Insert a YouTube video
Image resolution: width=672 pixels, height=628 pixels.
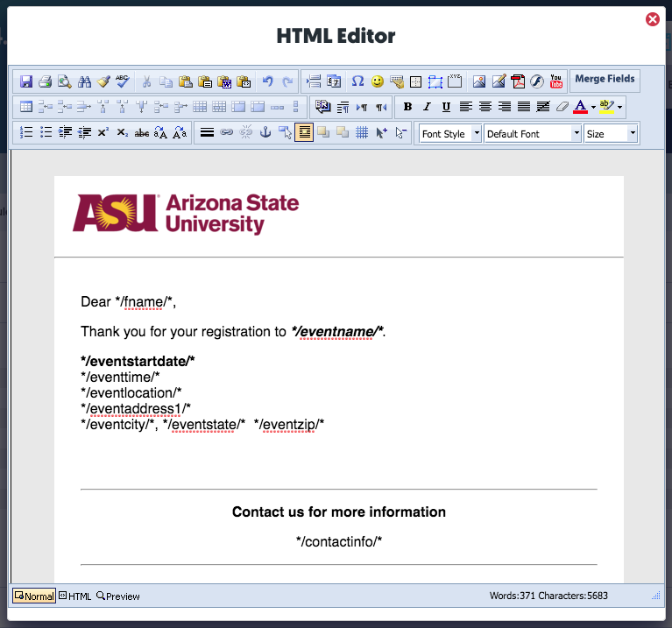556,81
